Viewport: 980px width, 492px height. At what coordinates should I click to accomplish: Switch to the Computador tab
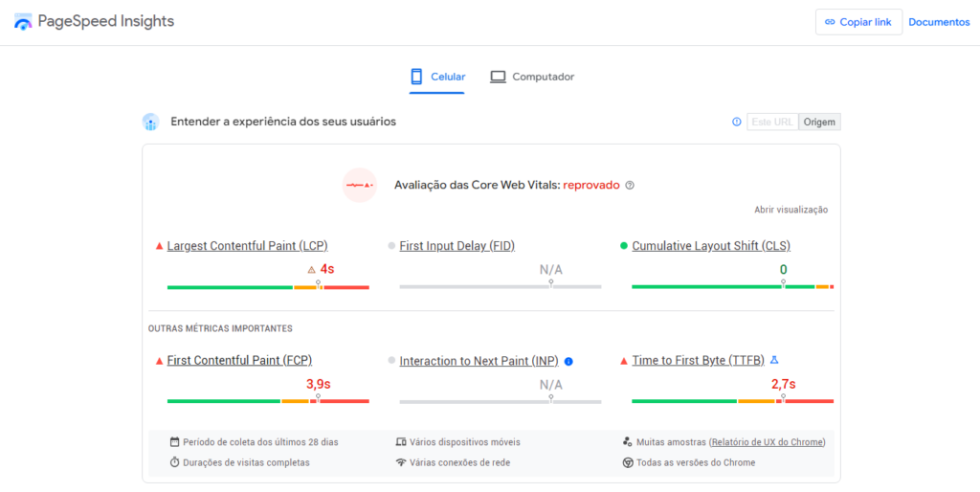[532, 77]
